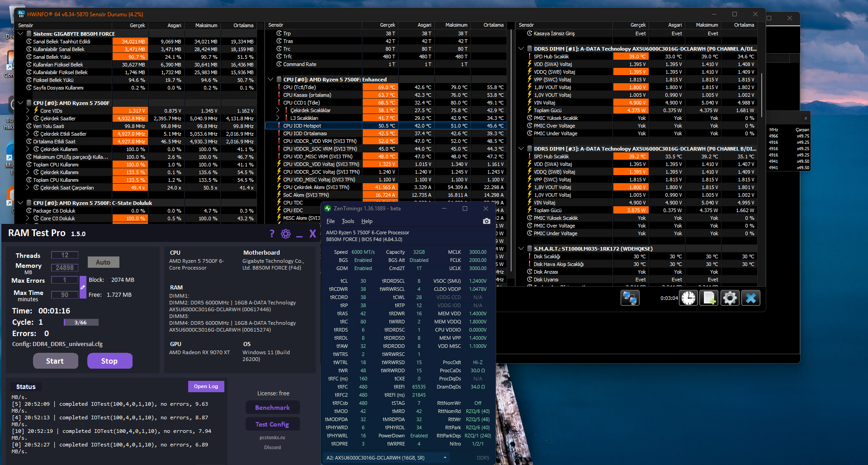Click the clock icon beside Kasaya İzinsiz Giriş
Screen dimensions: 868x465
529,33
